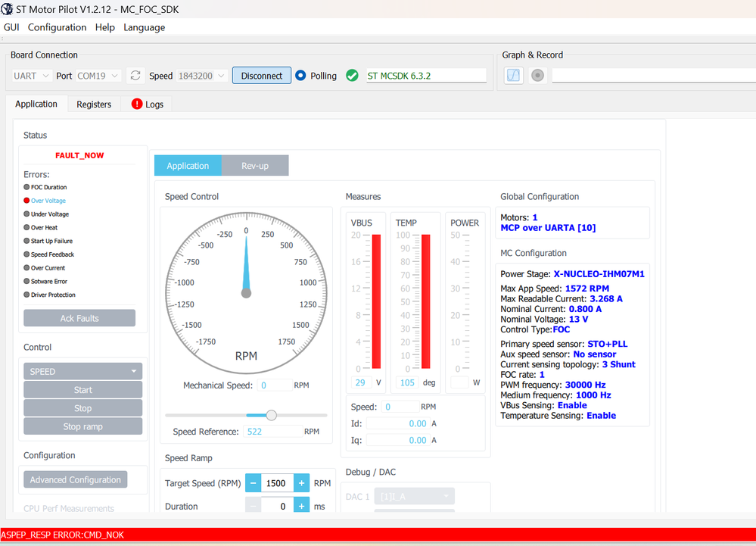Increase Duration with plus button

point(301,506)
